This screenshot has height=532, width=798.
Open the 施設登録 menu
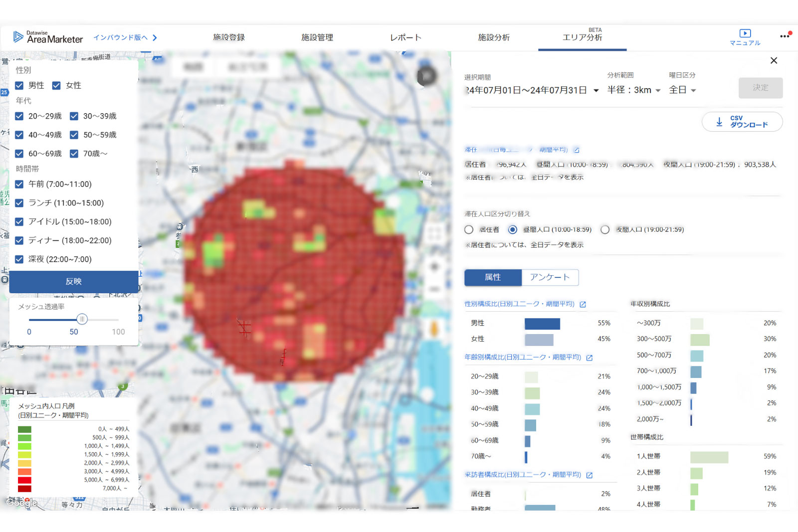pyautogui.click(x=229, y=37)
